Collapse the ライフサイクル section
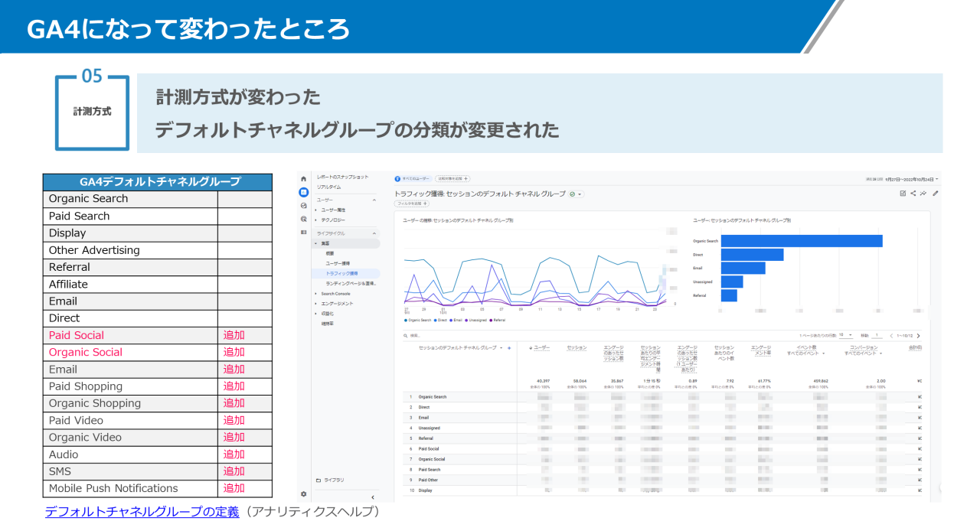Screen dimensions: 980x521 tap(374, 233)
